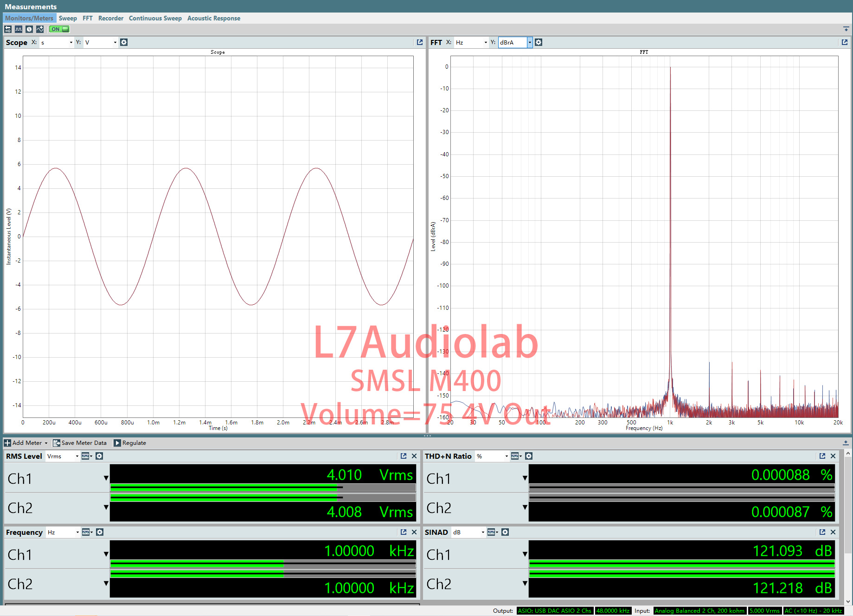Open SINAD meter settings gear
The height and width of the screenshot is (616, 853).
[x=505, y=532]
